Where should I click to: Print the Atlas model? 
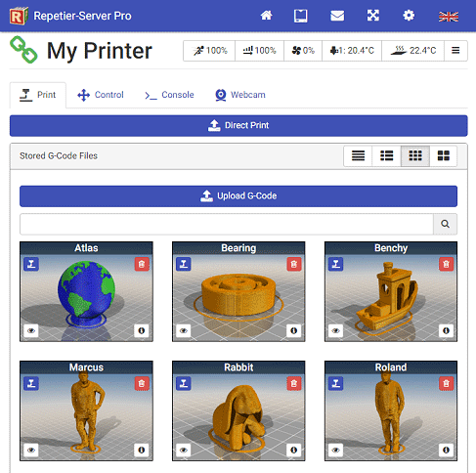31,264
